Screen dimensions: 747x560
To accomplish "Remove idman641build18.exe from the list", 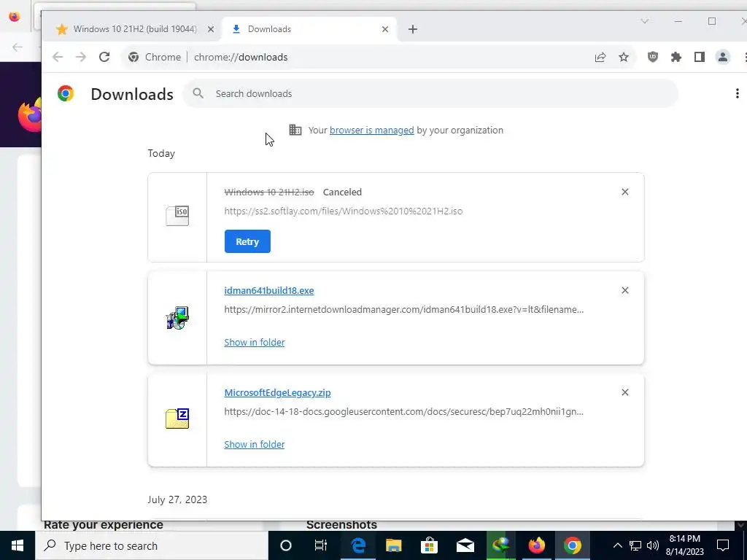I will point(625,290).
